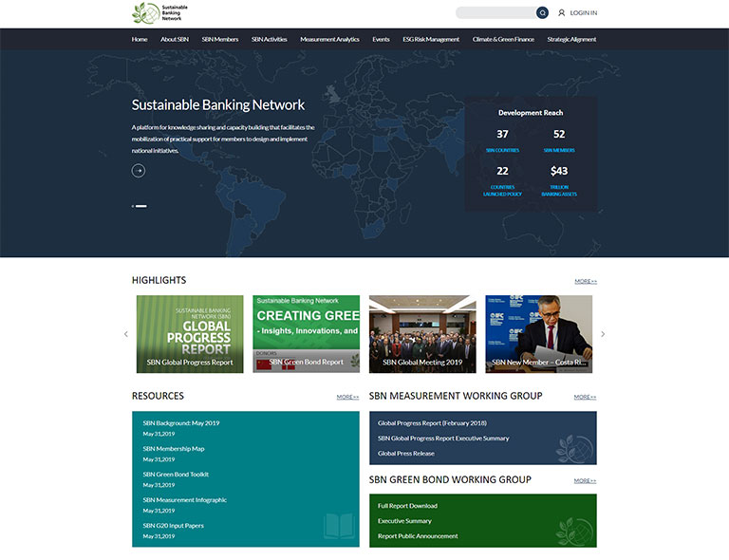The width and height of the screenshot is (729, 560).
Task: Click the MORE link beside Highlights
Action: 585,282
